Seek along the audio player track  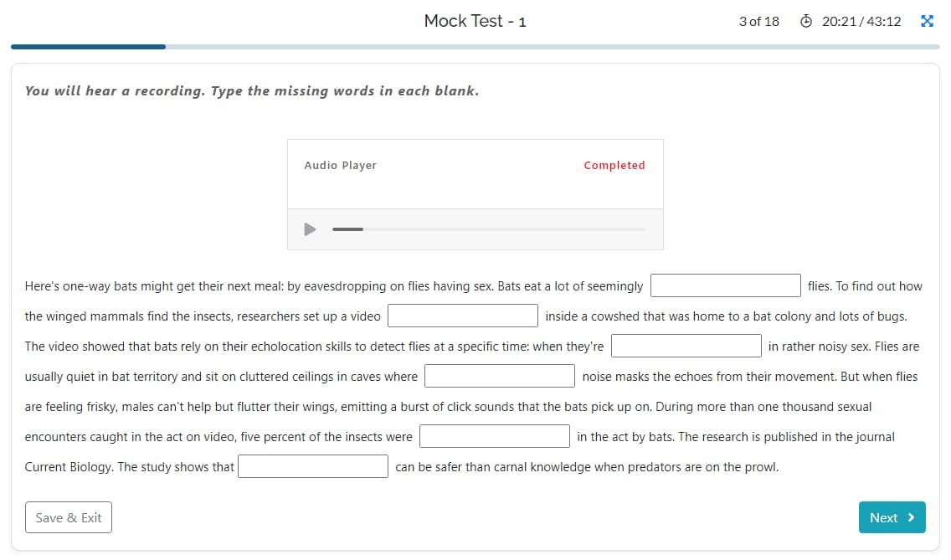(489, 229)
